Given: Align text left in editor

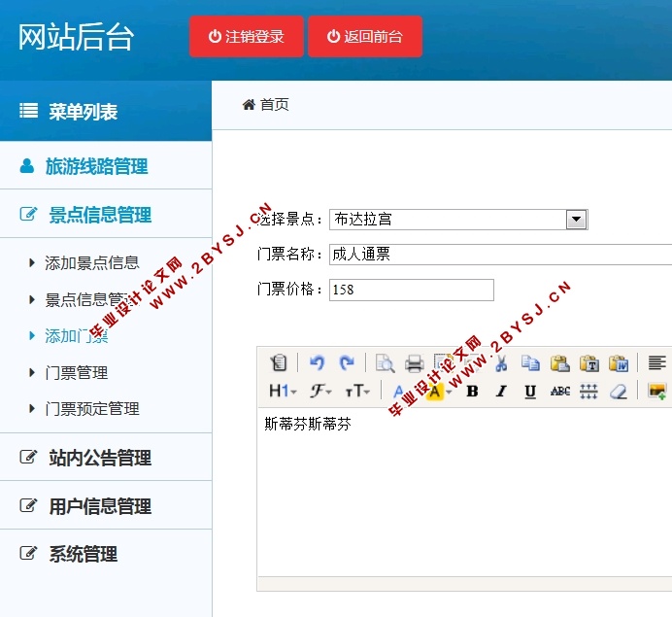Looking at the screenshot, I should point(656,362).
